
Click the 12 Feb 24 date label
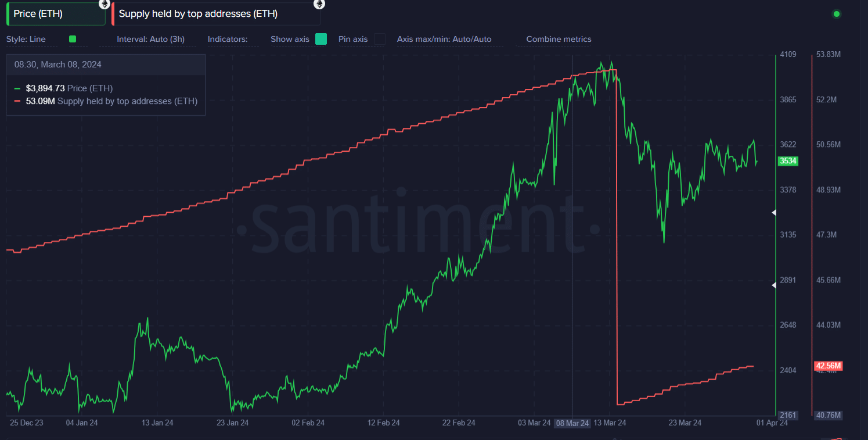(384, 423)
